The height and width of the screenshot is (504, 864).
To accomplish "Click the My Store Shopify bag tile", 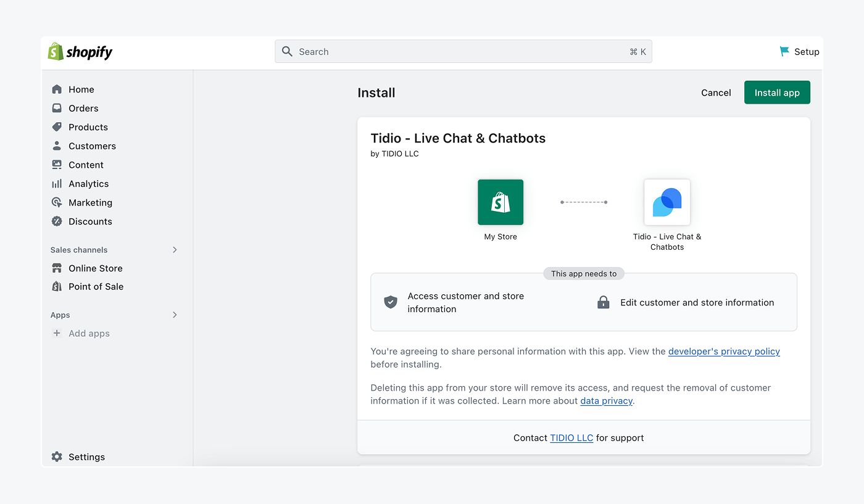I will coord(501,202).
